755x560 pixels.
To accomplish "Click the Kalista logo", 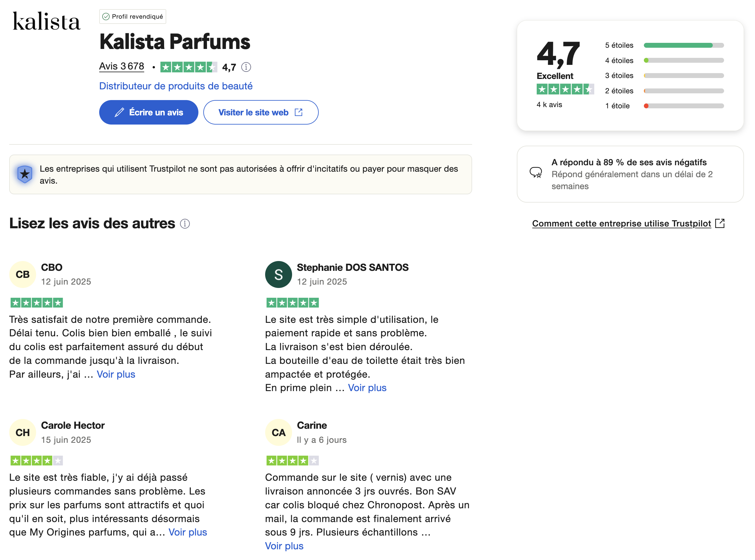I will click(x=47, y=21).
